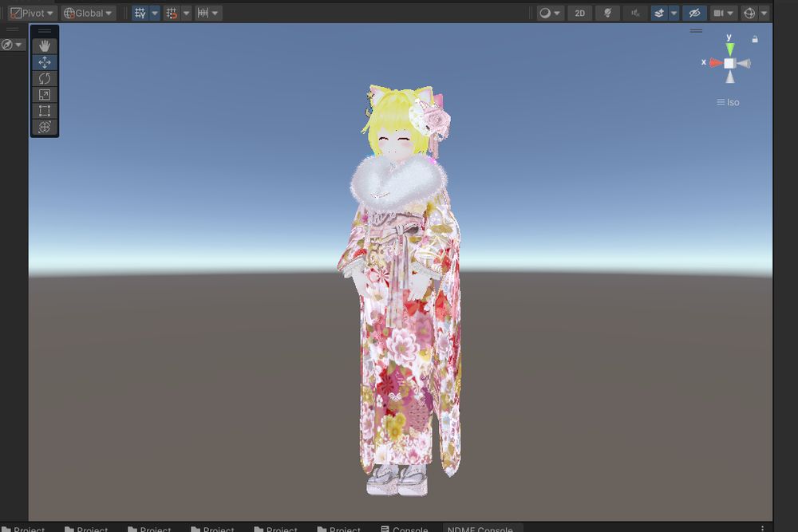
Task: Toggle scene audio mute icon
Action: (635, 14)
